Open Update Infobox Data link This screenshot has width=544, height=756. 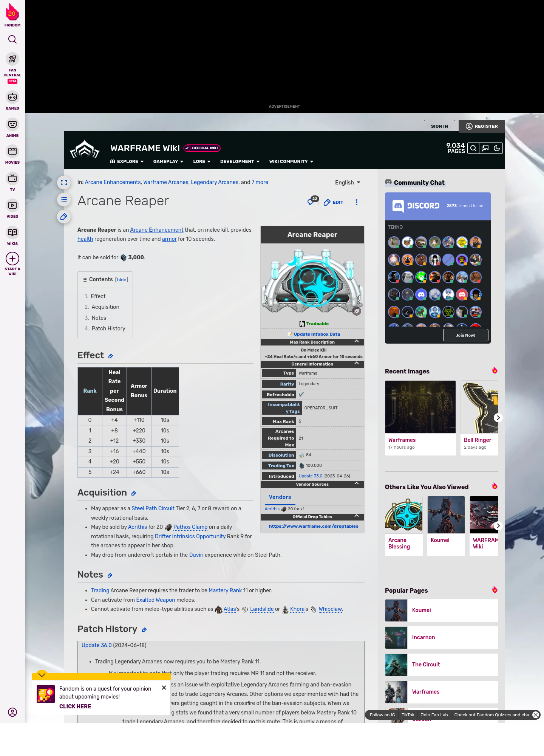coord(317,334)
